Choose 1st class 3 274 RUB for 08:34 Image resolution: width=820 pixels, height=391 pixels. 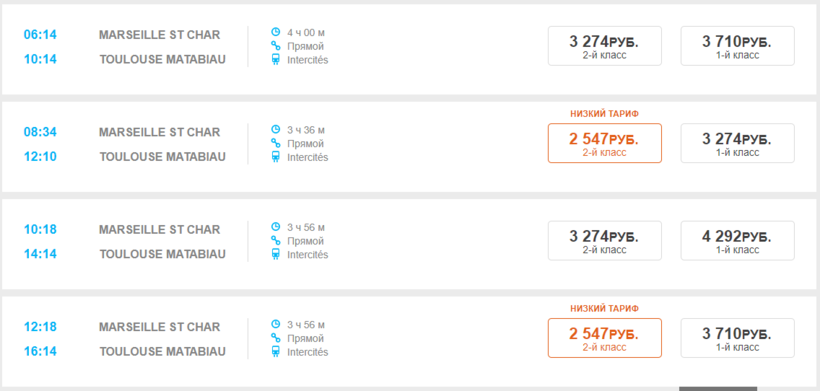[x=737, y=143]
